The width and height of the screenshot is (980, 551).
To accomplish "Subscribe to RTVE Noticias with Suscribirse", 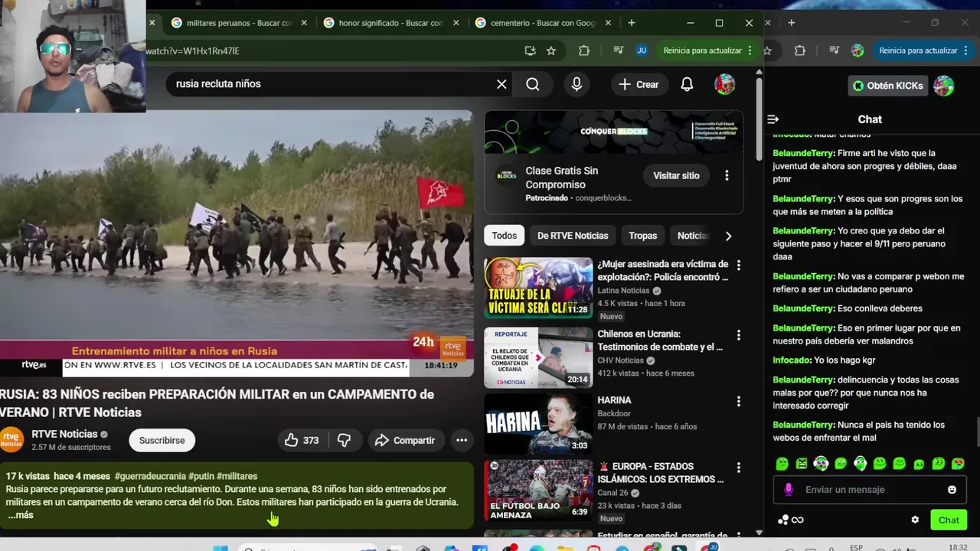I will [x=162, y=440].
